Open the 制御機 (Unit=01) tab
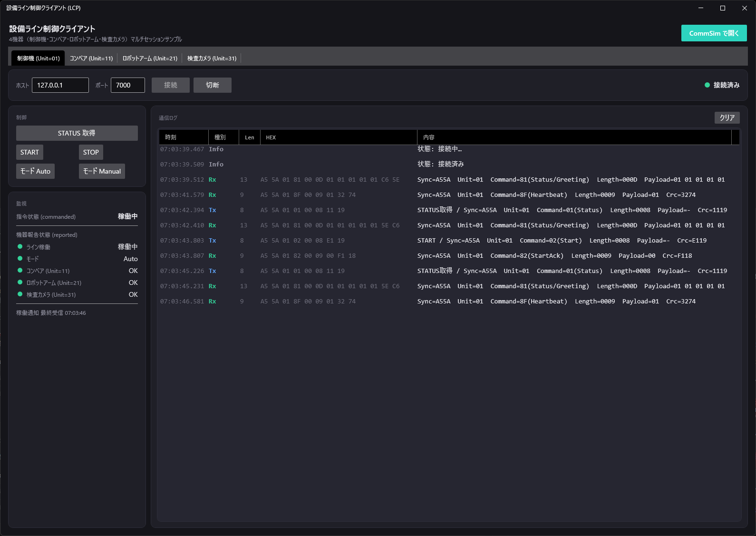The height and width of the screenshot is (536, 756). pos(38,58)
